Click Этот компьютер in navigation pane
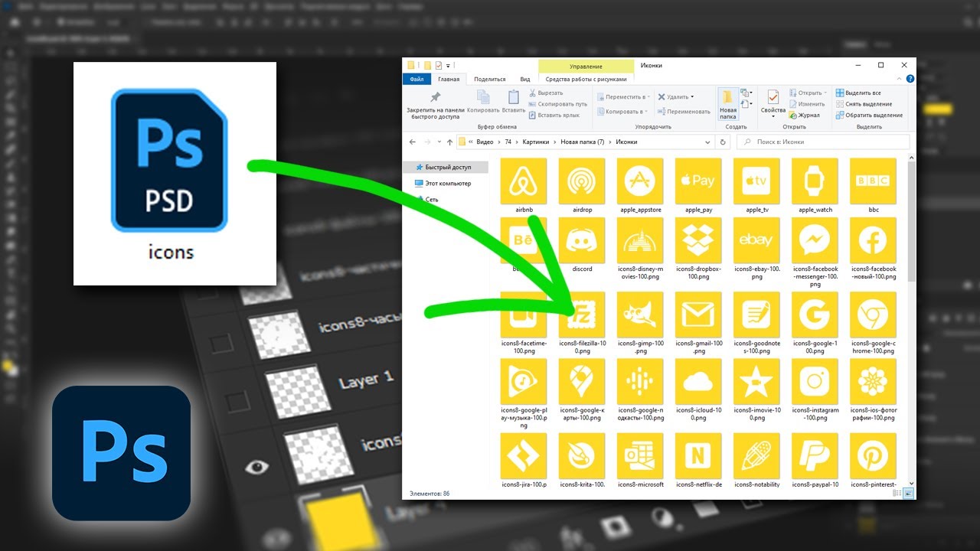 (x=443, y=184)
